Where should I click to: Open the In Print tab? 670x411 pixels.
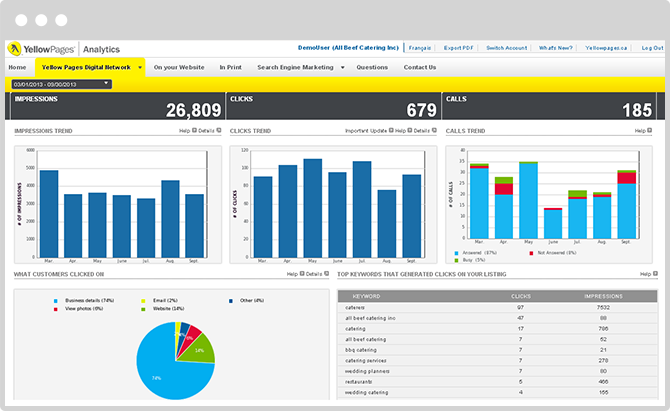[x=230, y=67]
